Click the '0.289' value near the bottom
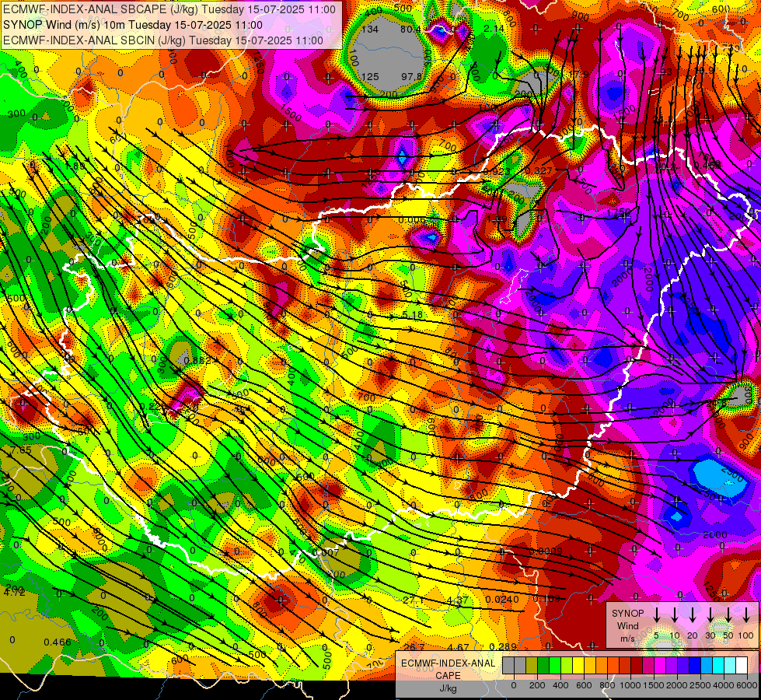The image size is (761, 700). click(x=503, y=646)
